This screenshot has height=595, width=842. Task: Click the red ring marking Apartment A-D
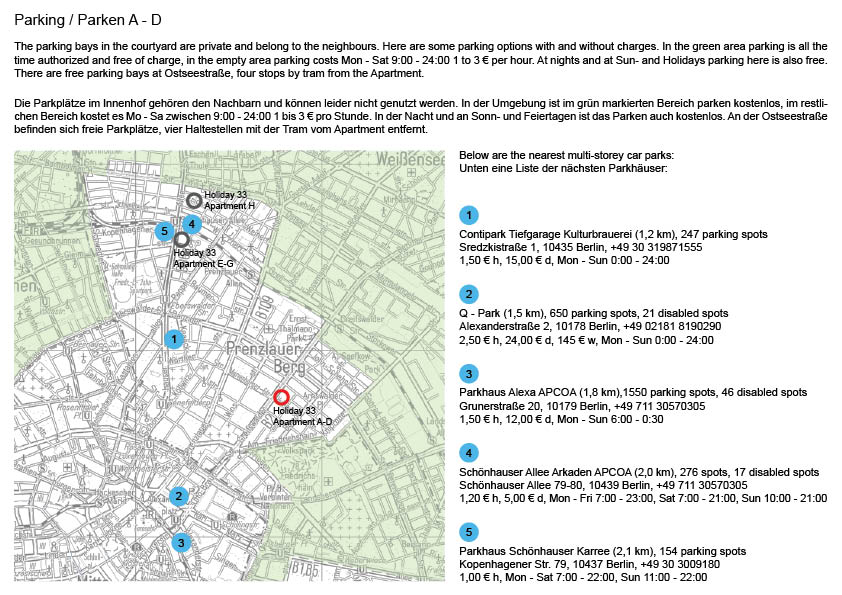[x=281, y=397]
